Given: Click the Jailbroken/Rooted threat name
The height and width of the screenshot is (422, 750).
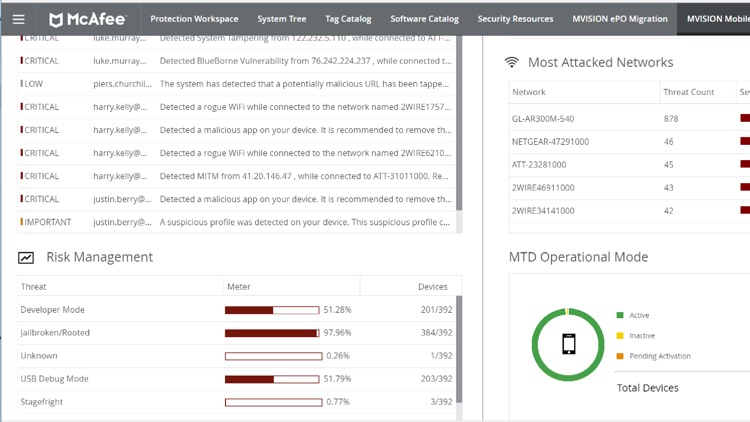Looking at the screenshot, I should [x=55, y=333].
